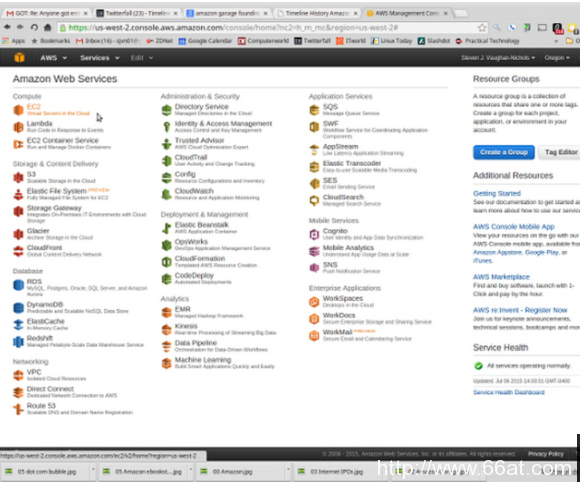Open the DynamoDB icon
The height and width of the screenshot is (483, 580).
18,308
